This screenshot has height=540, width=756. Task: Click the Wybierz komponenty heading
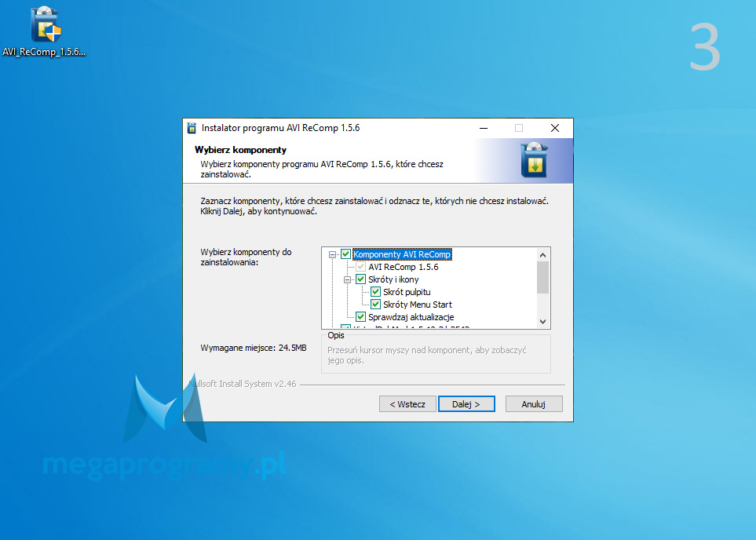tap(240, 150)
